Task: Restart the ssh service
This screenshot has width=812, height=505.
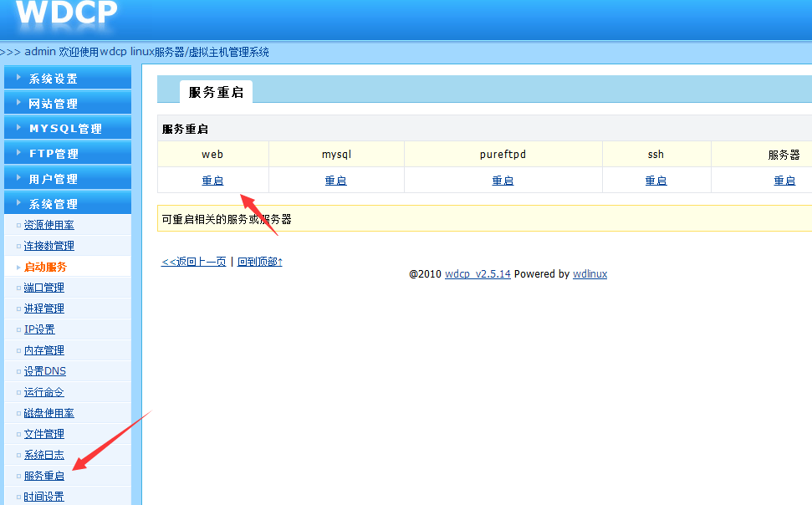Action: pyautogui.click(x=656, y=181)
